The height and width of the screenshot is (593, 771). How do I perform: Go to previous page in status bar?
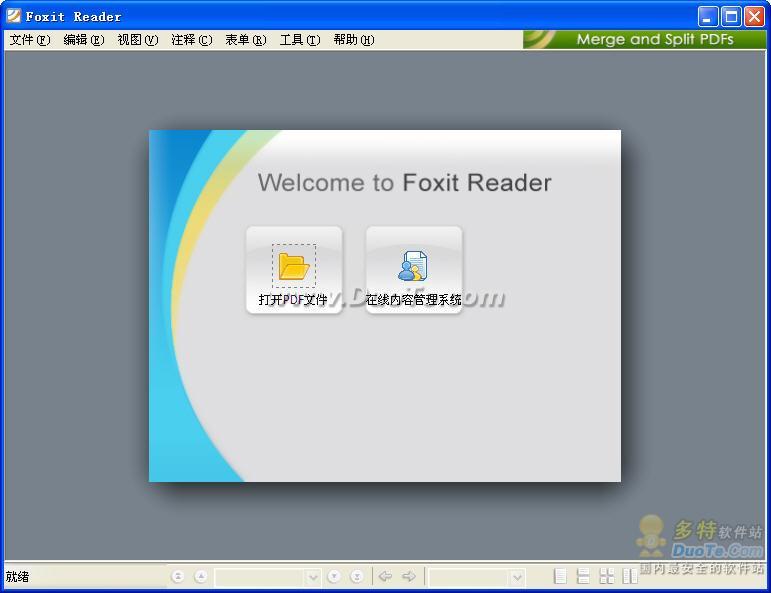201,576
